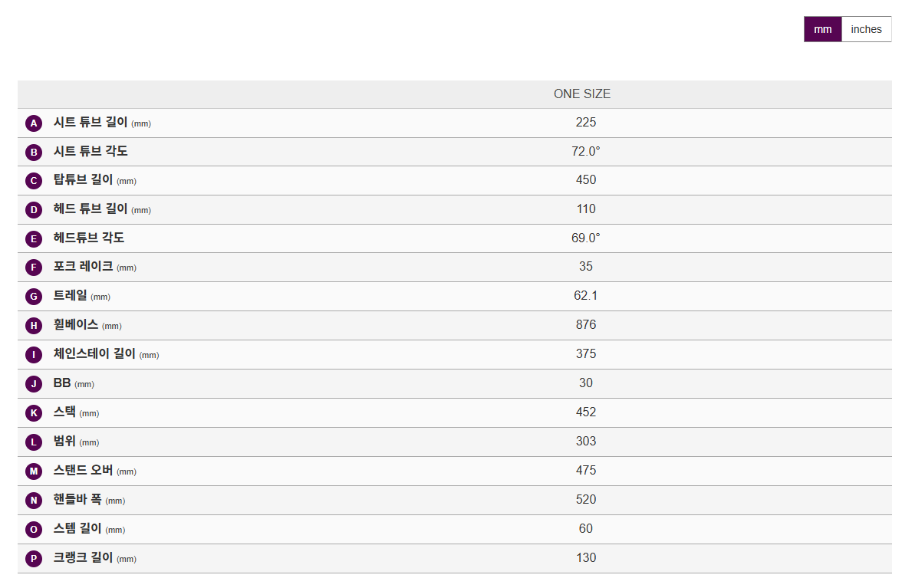902x588 pixels.
Task: Select the M badge icon for 스탠드 오버
Action: point(34,471)
